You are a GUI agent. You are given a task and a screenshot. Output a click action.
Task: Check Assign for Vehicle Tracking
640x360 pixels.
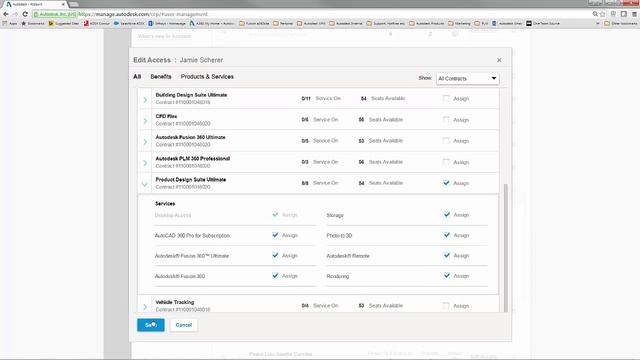pos(446,306)
